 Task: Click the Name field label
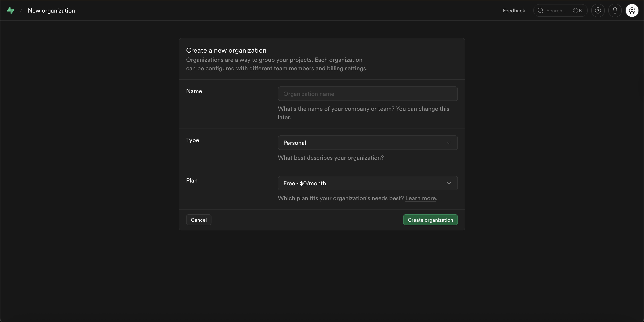(x=194, y=91)
